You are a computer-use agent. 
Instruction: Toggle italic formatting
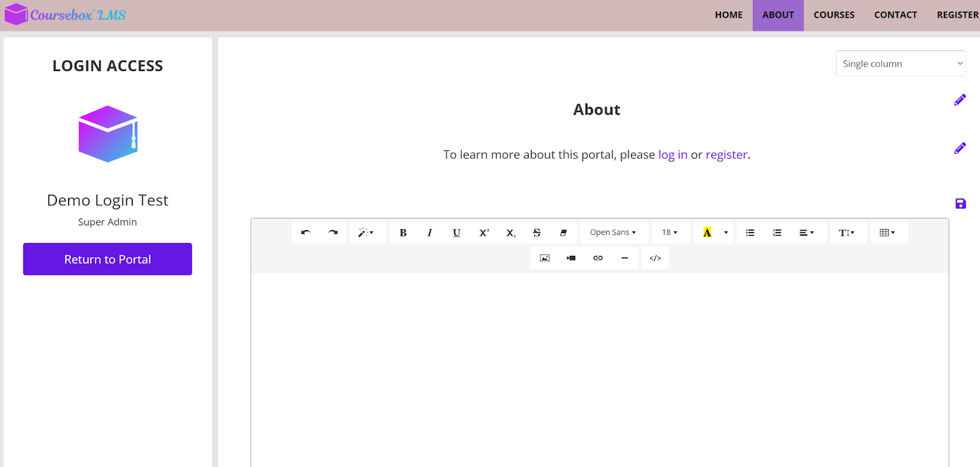click(x=429, y=233)
